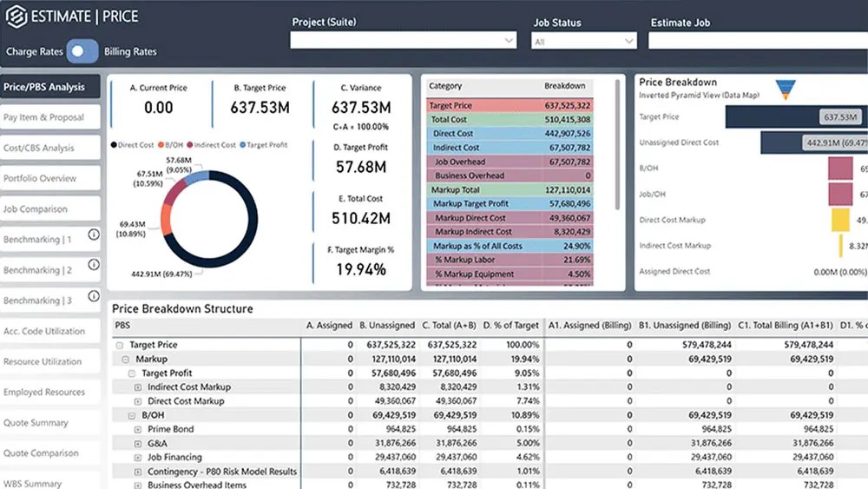
Task: Click the 'A. Assigned' column header
Action: (x=329, y=326)
